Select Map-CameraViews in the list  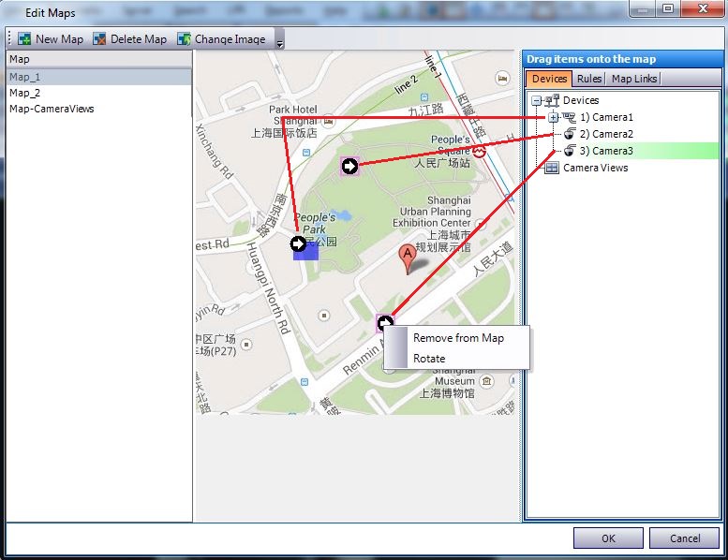tap(99, 109)
